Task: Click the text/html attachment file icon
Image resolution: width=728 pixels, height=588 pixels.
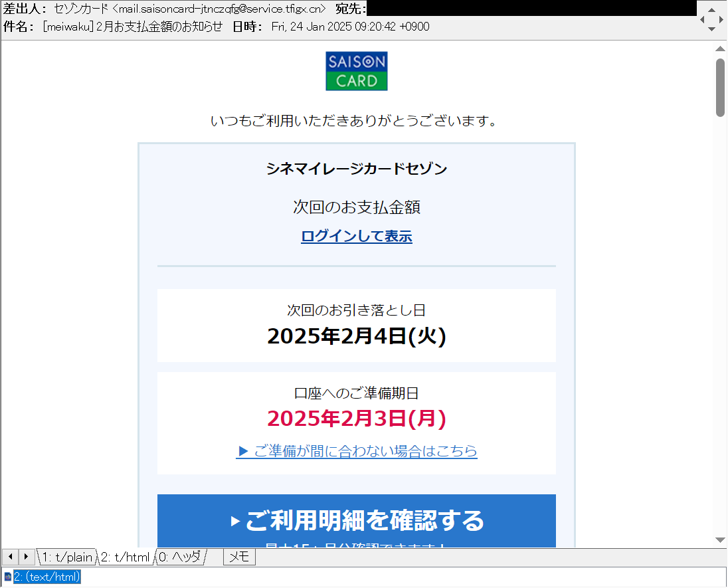Action: pyautogui.click(x=7, y=577)
